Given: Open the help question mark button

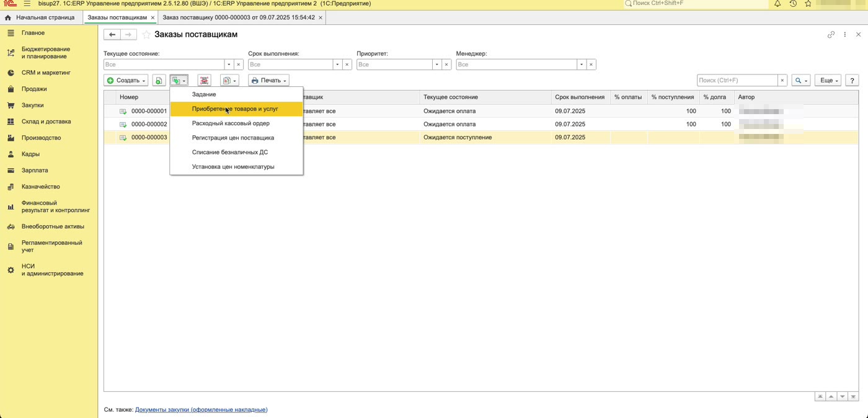Looking at the screenshot, I should coord(852,81).
